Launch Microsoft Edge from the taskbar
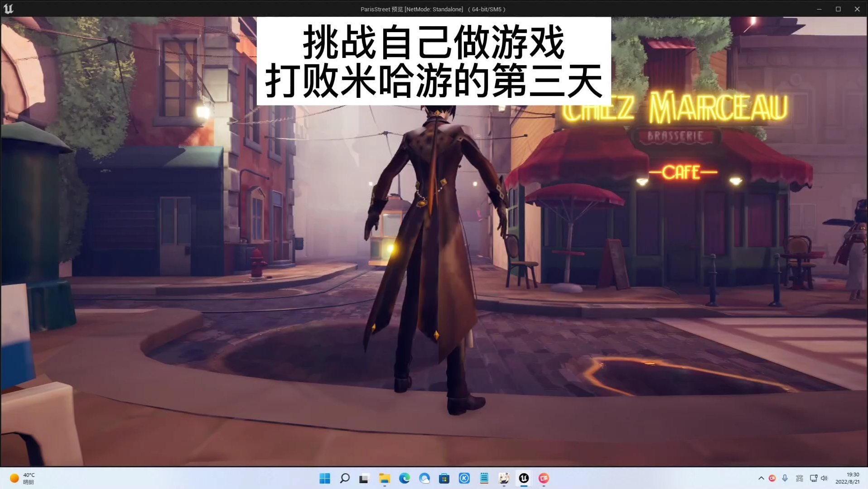The image size is (868, 489). coord(405,478)
